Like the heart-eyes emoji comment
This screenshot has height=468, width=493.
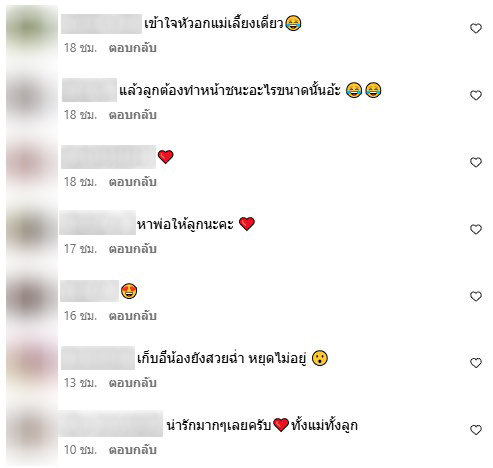[476, 296]
